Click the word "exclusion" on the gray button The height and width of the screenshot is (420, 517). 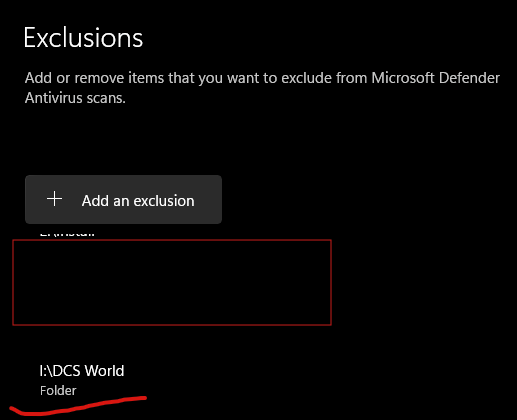[x=164, y=201]
